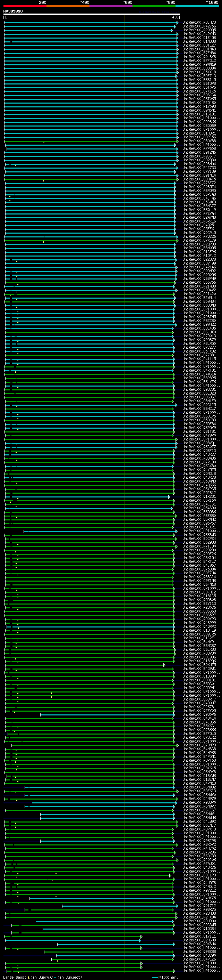
Task: Click the UniRef100_A8JHC3 hit label
Action: point(199,23)
